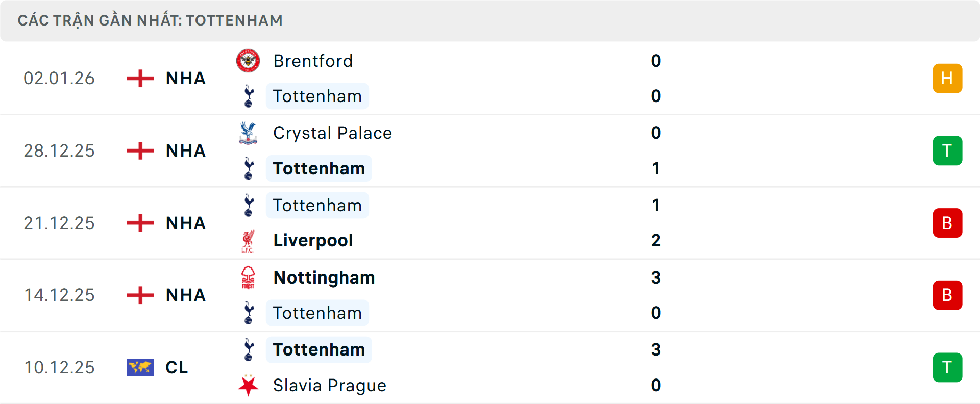Expand the Slavia Prague match row
Viewport: 980px width, 404px height.
pos(490,367)
